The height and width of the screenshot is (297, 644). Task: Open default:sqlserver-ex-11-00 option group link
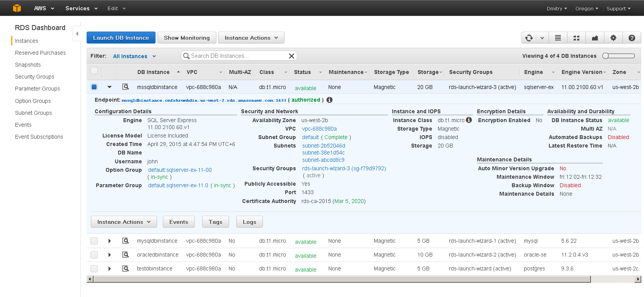coord(180,170)
